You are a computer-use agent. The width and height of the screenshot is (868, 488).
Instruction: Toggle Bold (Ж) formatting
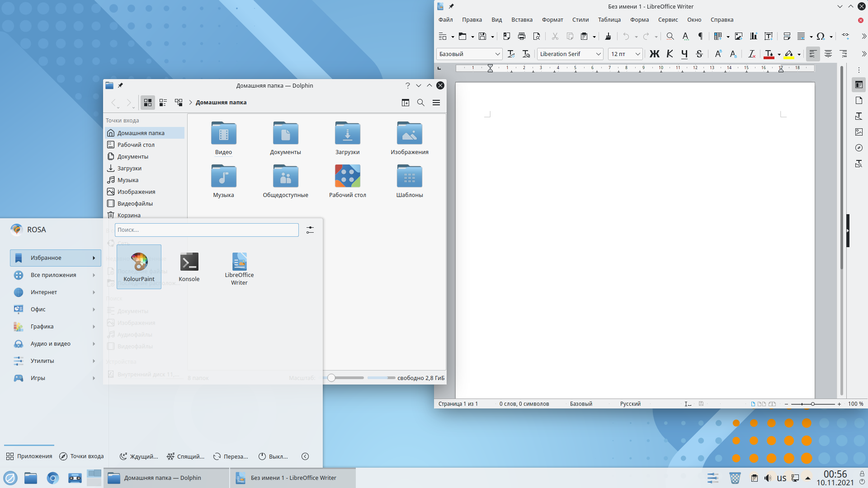click(x=654, y=54)
